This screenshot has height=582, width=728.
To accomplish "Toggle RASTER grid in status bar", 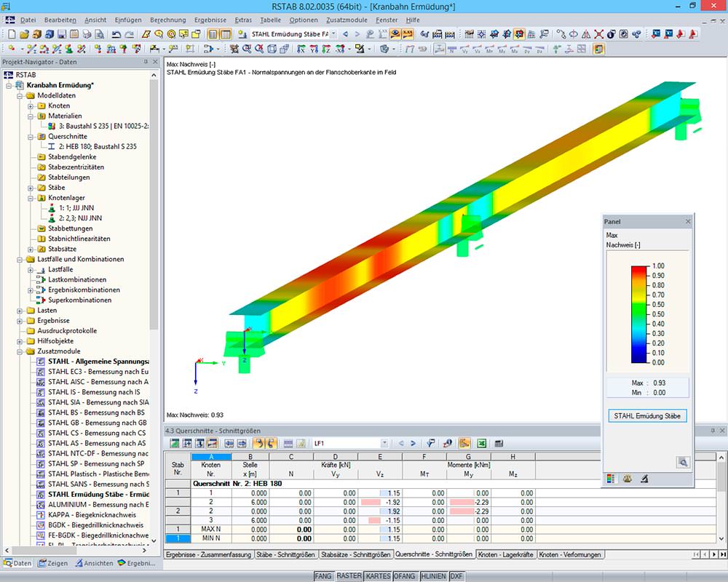I will tap(349, 576).
